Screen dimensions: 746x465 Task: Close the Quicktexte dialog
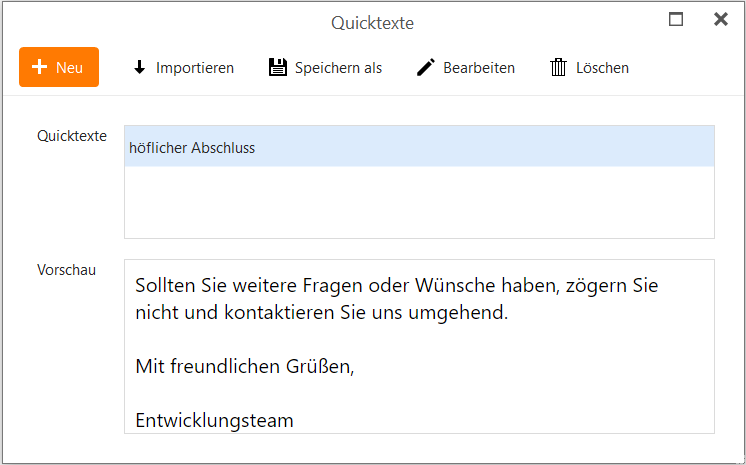pyautogui.click(x=721, y=20)
